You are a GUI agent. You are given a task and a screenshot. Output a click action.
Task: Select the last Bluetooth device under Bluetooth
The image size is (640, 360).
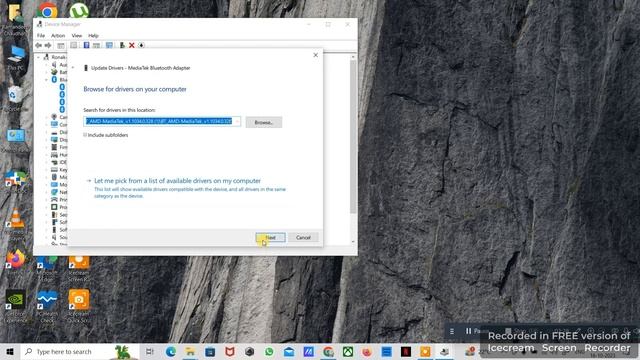[x=62, y=109]
